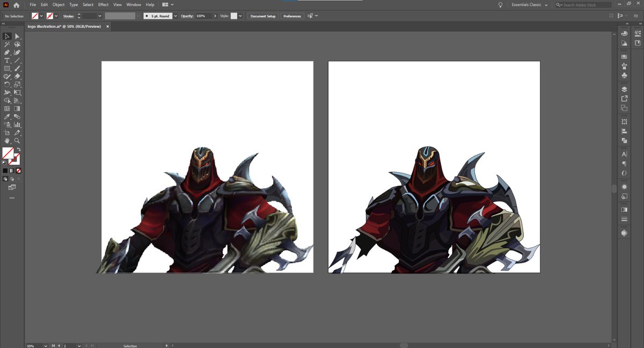Open the stroke weight dropdown
The width and height of the screenshot is (644, 348).
tap(100, 16)
